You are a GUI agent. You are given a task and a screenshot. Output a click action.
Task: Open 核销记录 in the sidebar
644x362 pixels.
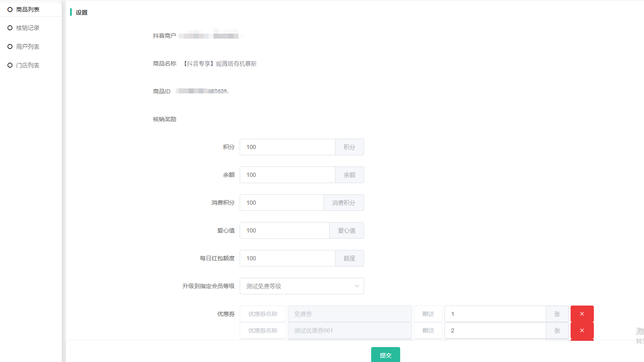(28, 28)
